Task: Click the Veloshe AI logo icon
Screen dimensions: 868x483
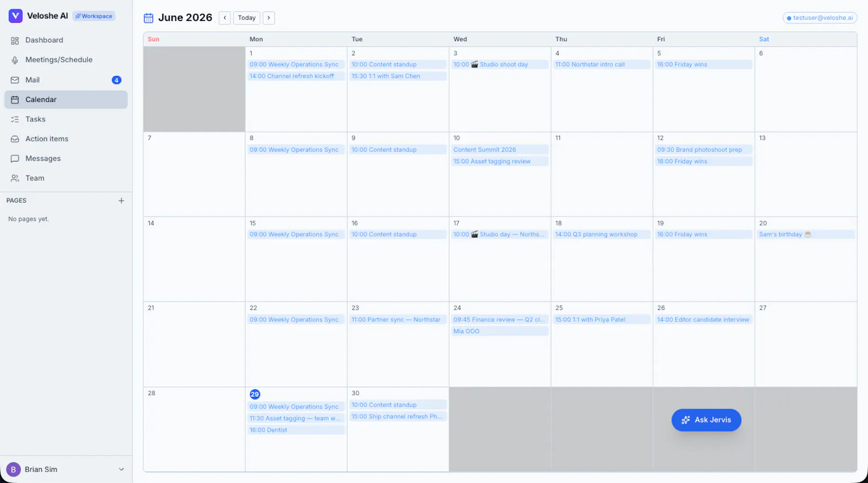Action: (15, 16)
